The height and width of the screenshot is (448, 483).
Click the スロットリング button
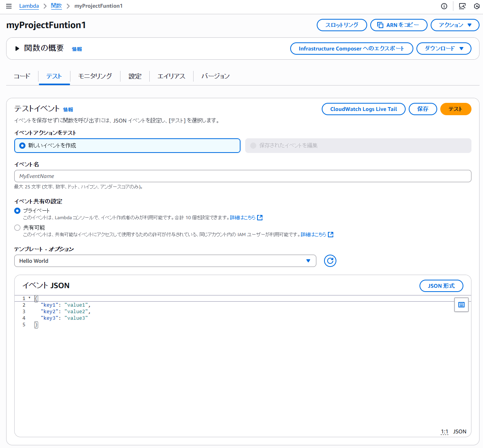[x=342, y=25]
